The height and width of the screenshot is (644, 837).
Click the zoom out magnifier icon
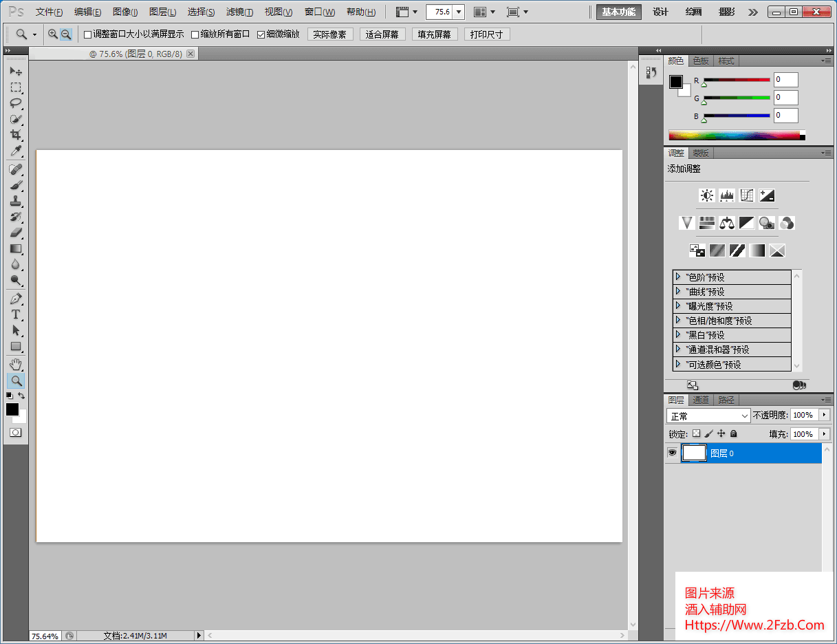tap(66, 34)
